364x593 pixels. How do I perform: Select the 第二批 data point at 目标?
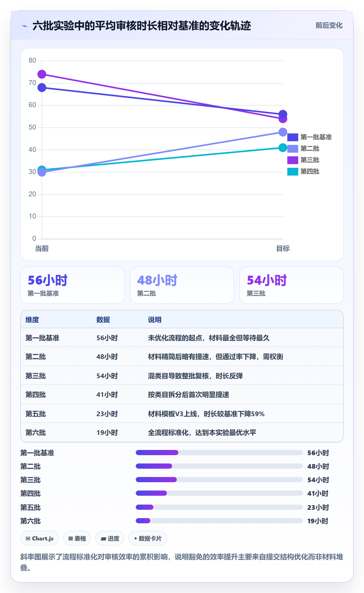click(283, 132)
